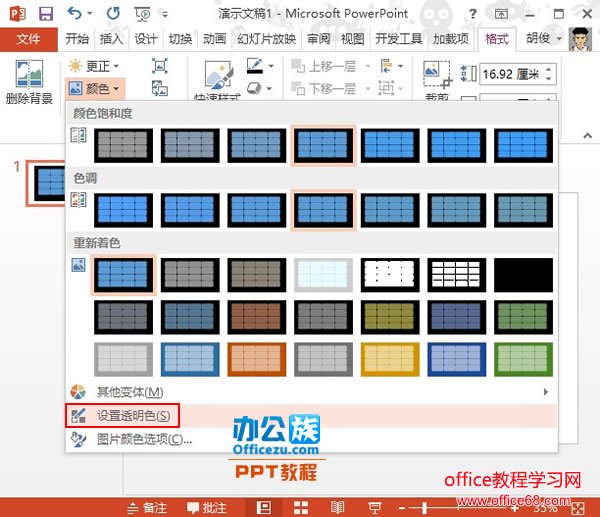Screen dimensions: 600x517
Task: Click Ribbon Display Options icon
Action: pos(501,14)
